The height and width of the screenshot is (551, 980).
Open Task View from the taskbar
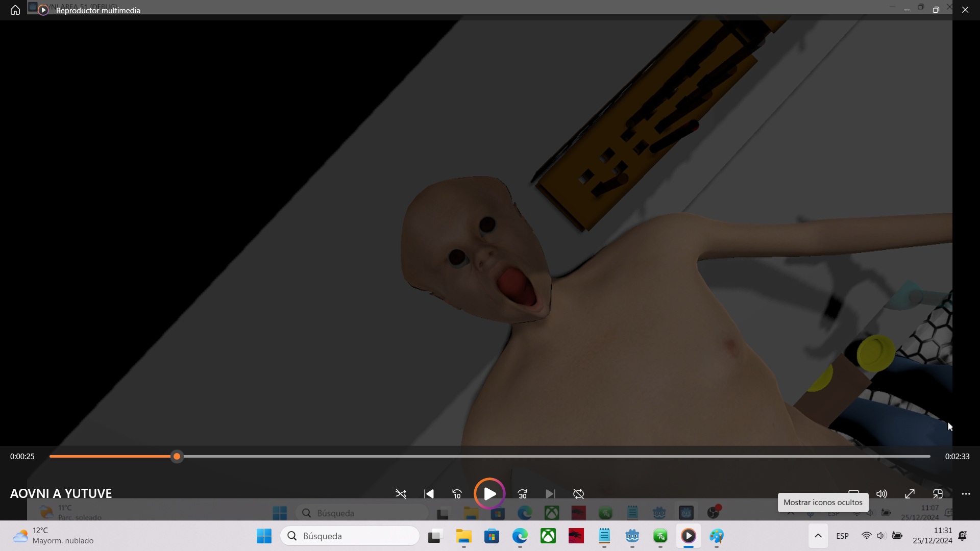[x=434, y=536]
